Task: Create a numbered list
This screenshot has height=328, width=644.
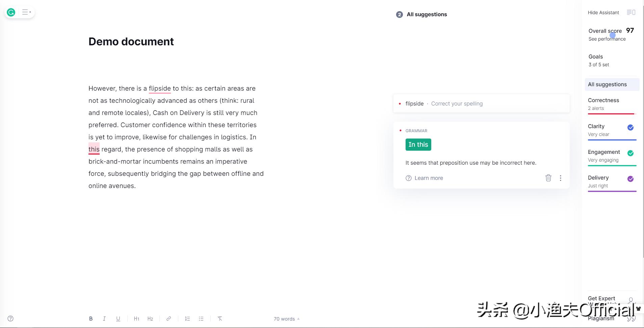Action: (187, 319)
